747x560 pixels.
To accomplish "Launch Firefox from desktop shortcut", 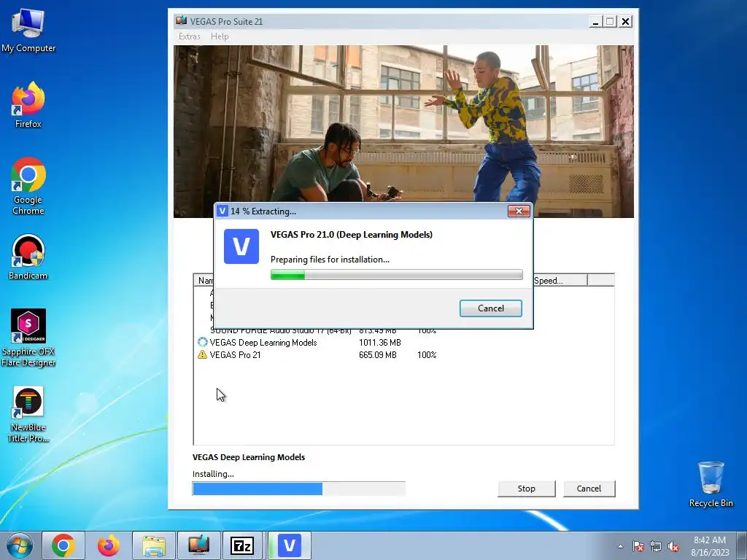I will pyautogui.click(x=28, y=105).
